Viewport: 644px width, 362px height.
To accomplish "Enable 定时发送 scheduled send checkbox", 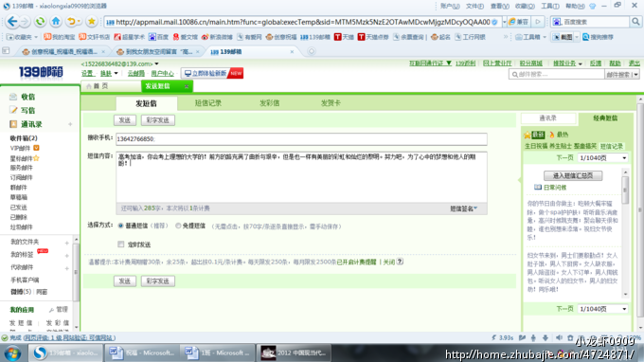I will [x=121, y=244].
